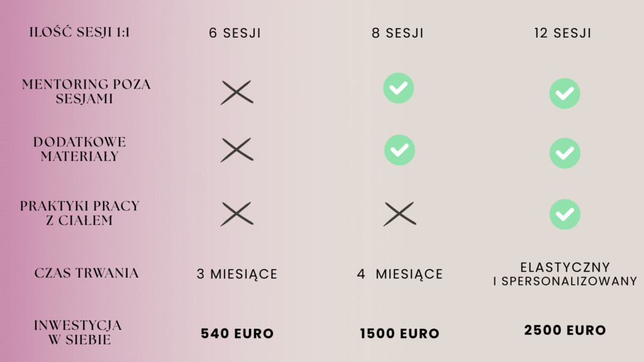
Task: Click the green checkmark for dodatkowe materiały in 12 sesji
Action: pyautogui.click(x=565, y=153)
